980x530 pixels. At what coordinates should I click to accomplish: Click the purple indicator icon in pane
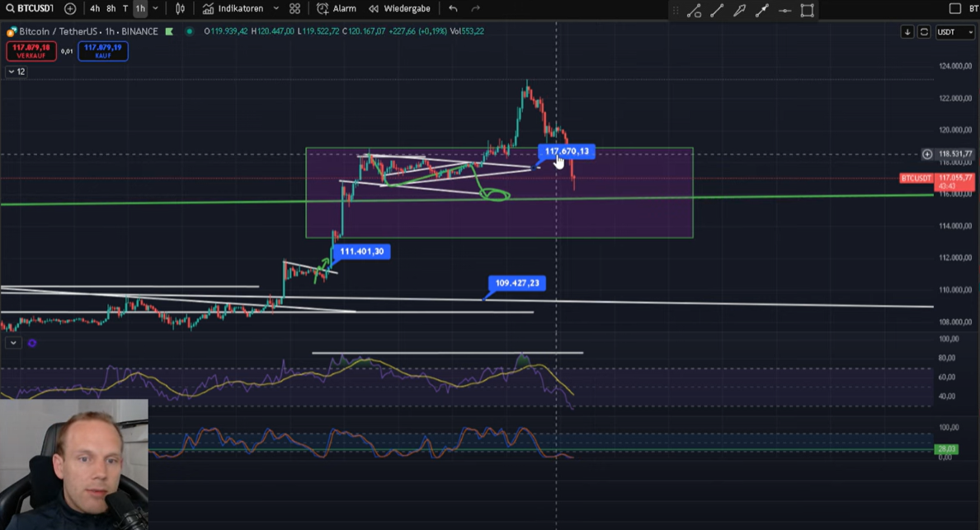[x=32, y=343]
